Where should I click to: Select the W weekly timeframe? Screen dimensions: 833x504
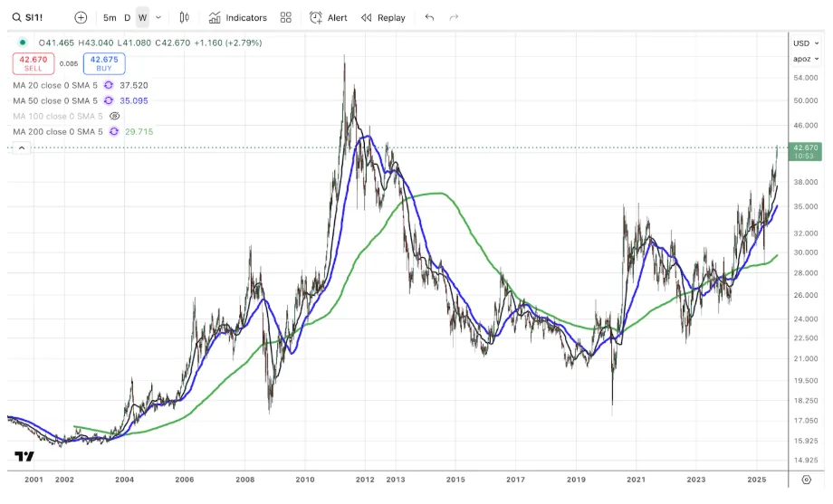[x=142, y=17]
